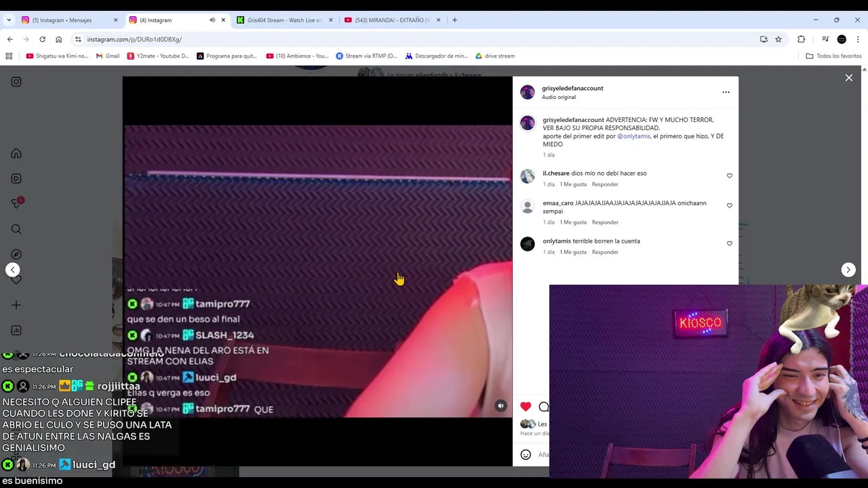Open @onlytamis mention in caption
868x488 pixels.
(x=633, y=136)
